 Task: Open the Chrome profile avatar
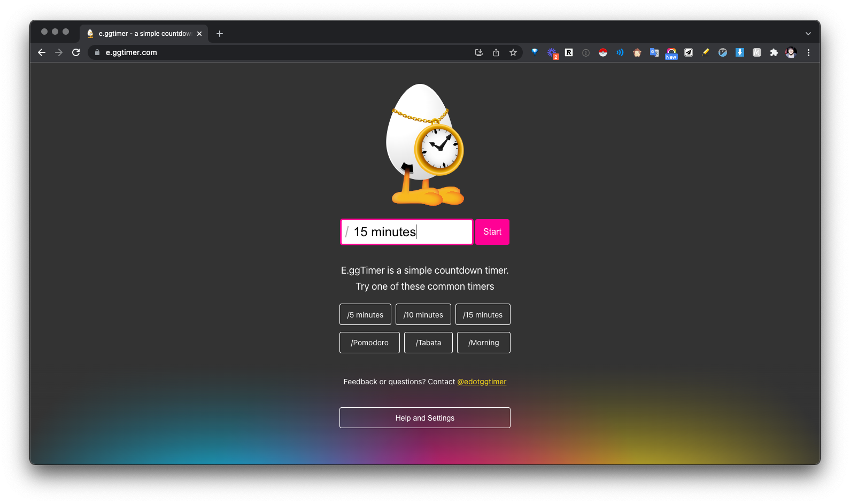[x=791, y=52]
